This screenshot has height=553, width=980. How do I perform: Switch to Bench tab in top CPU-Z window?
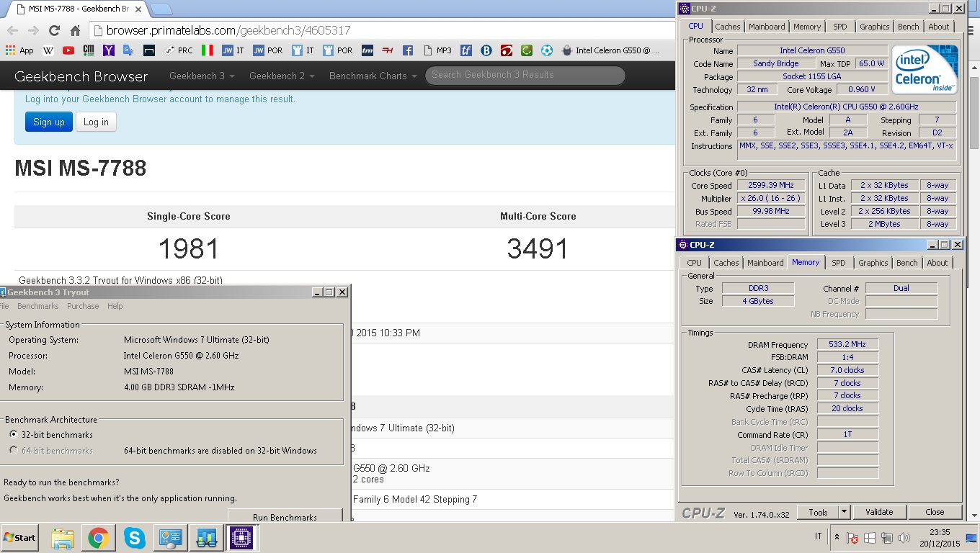point(908,27)
